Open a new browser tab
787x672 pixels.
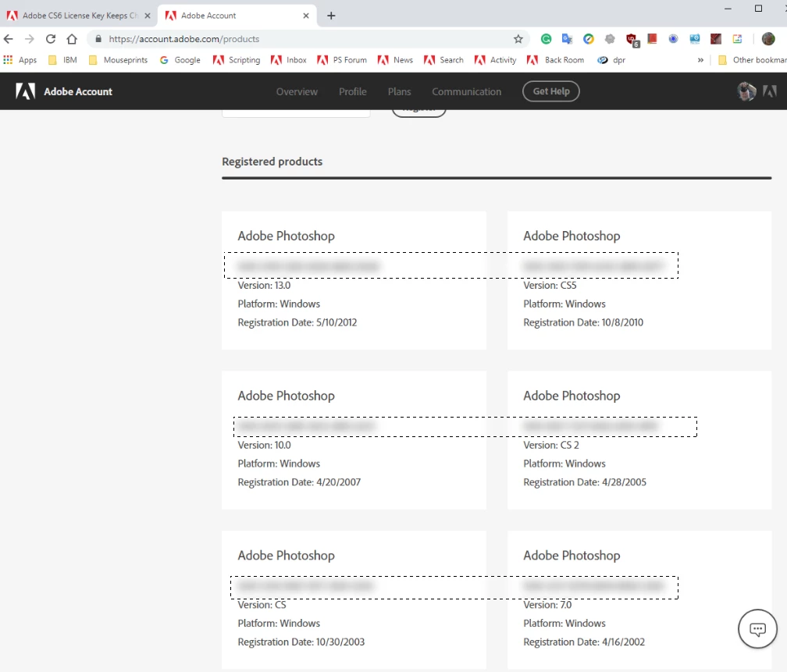point(331,16)
